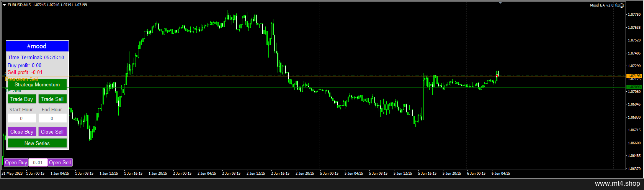
Task: Click the chart shift triangle marker at top
Action: (x=500, y=3)
